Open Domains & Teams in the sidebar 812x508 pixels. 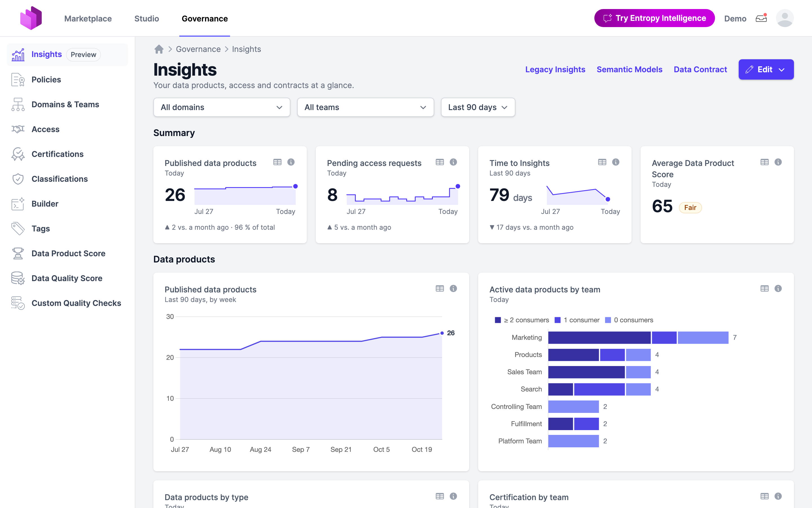click(x=67, y=104)
